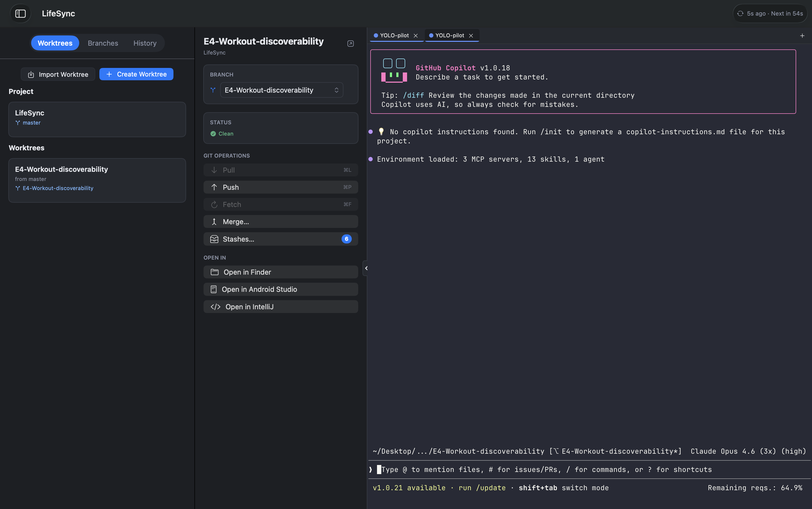Click the Push up-arrow icon
Screen dimensions: 812x509
[214, 187]
